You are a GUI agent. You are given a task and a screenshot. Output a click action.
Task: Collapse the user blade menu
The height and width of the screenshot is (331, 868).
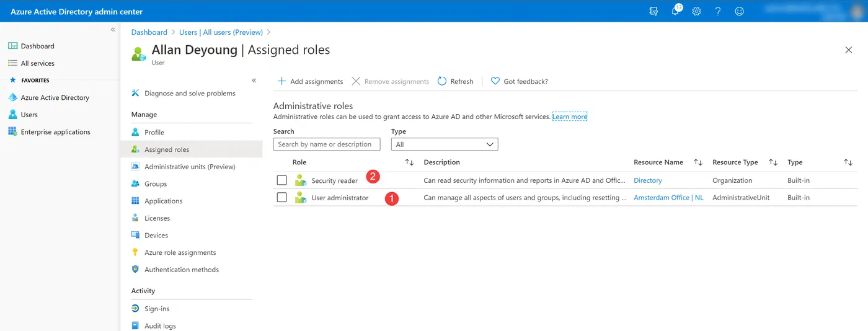pos(254,81)
